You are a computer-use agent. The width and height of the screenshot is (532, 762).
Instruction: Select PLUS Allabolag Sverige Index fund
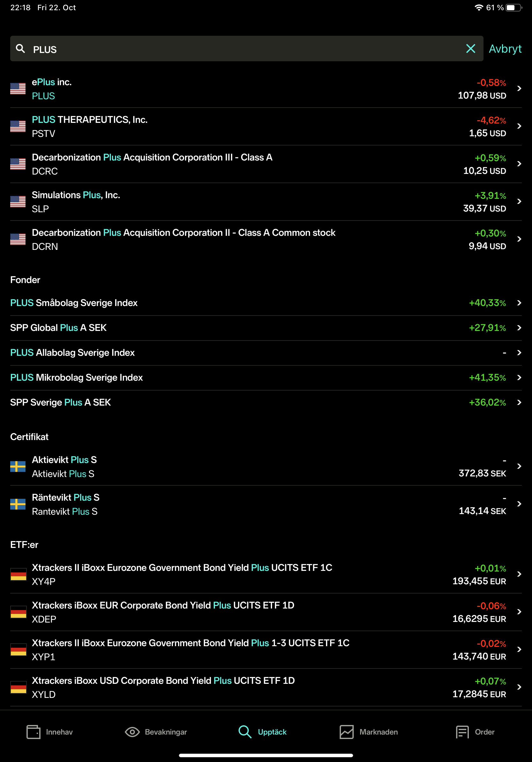click(x=72, y=353)
